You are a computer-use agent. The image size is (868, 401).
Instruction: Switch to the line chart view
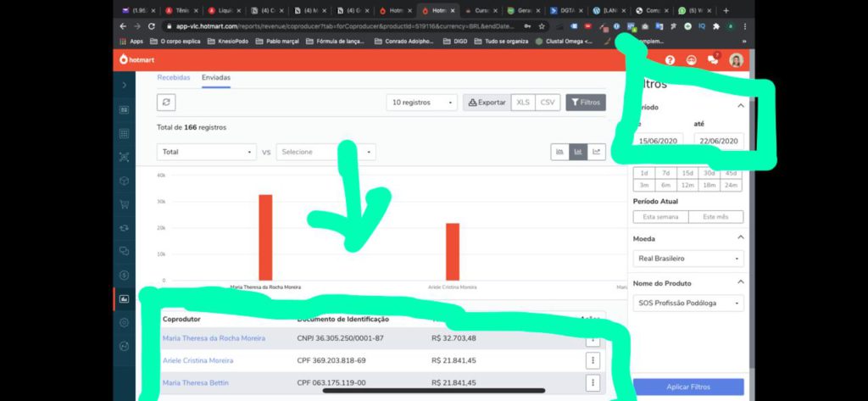click(596, 152)
